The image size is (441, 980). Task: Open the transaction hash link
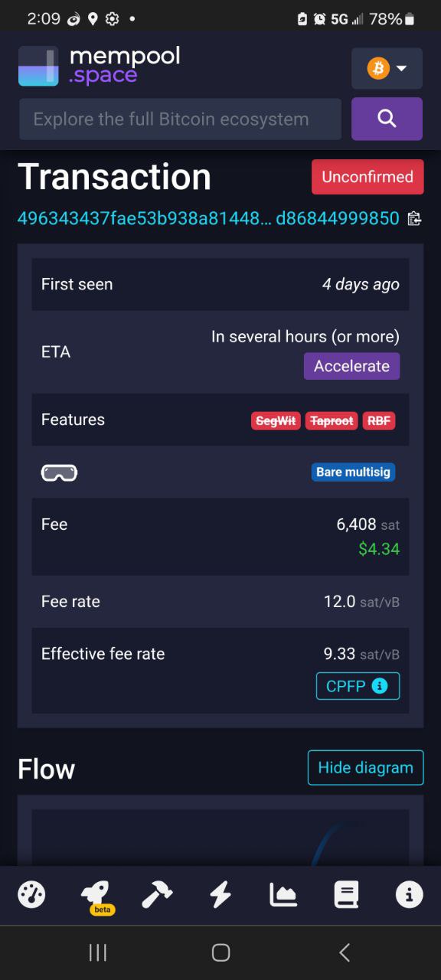click(x=208, y=218)
